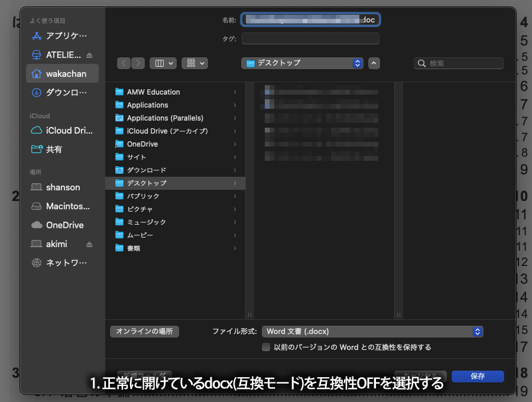Viewport: 532px width, 402px height.
Task: Open the ファイル形式 Word 文書 dropdown
Action: click(373, 332)
